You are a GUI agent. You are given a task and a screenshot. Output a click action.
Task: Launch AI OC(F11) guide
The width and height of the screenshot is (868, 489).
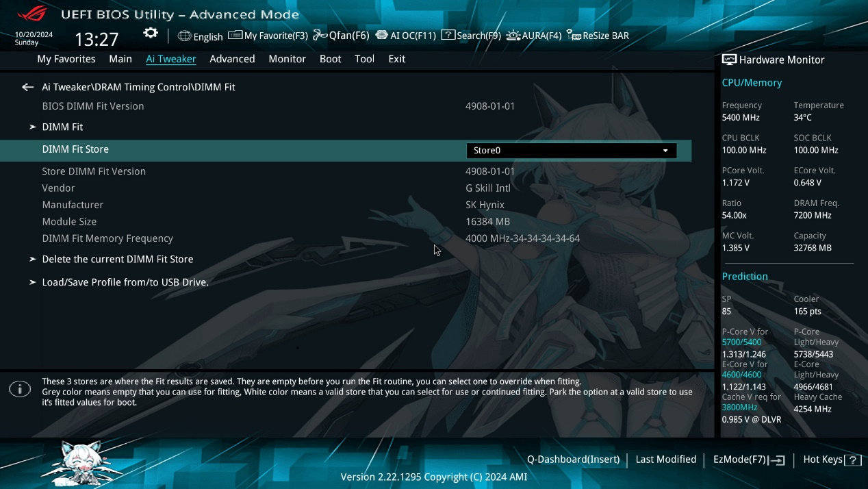(x=405, y=36)
